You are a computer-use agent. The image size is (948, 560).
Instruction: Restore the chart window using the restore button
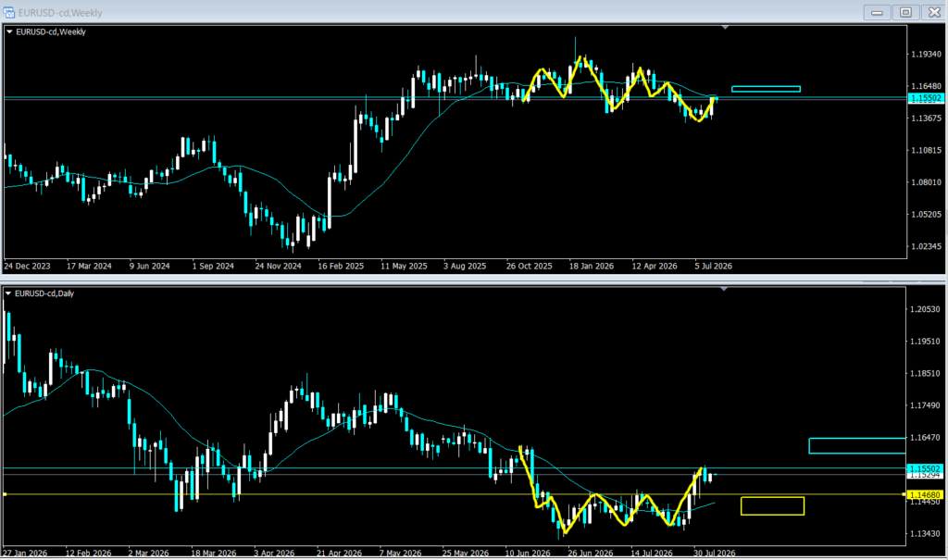point(905,12)
